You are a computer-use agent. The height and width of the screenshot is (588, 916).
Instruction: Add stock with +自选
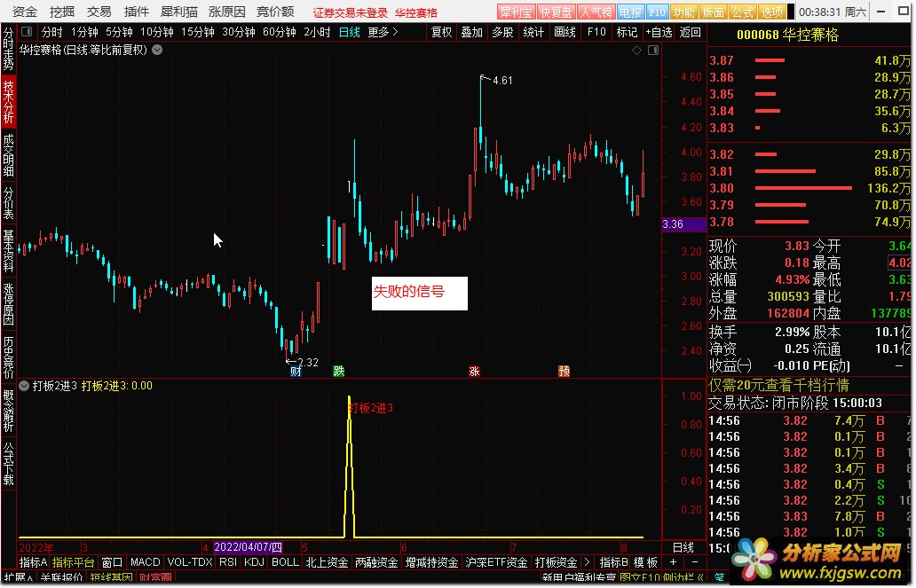659,32
